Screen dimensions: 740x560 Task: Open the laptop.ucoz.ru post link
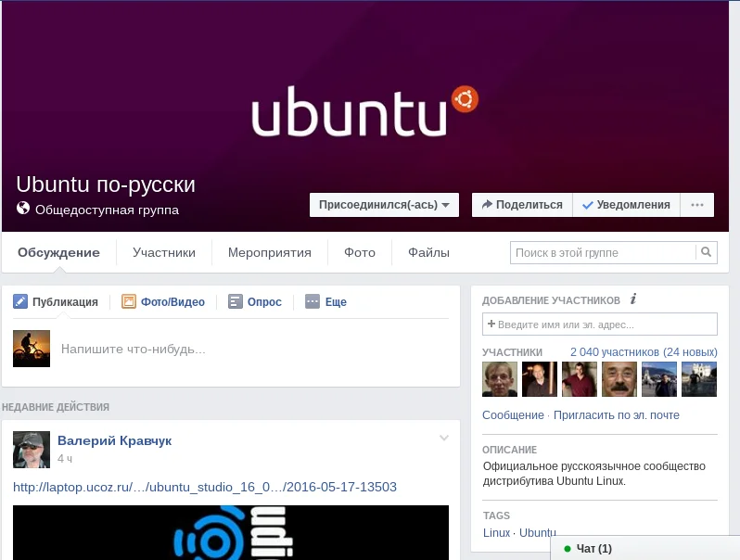[205, 487]
